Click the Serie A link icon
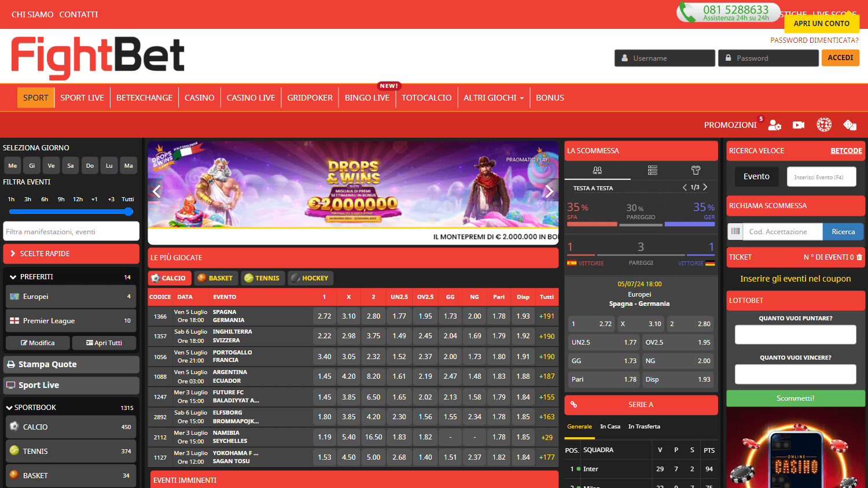The height and width of the screenshot is (488, 868). (x=573, y=405)
